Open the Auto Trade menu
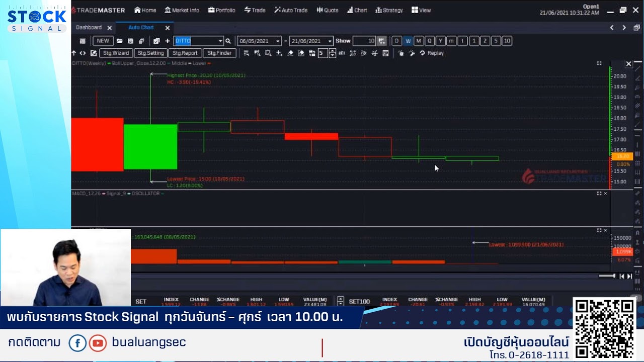The height and width of the screenshot is (362, 644). (291, 10)
